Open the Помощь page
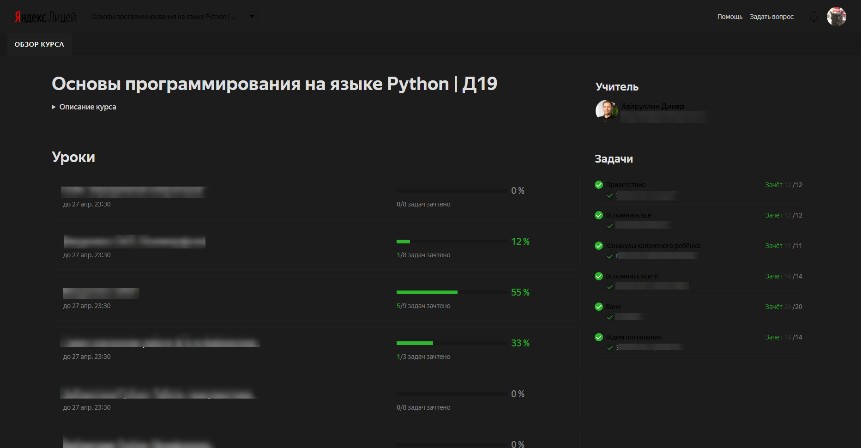The image size is (868, 448). coord(729,17)
